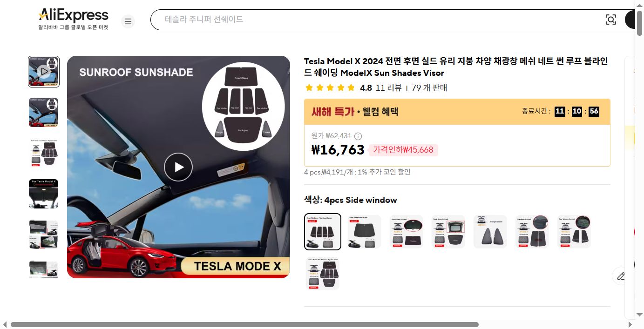Image resolution: width=644 pixels, height=329 pixels.
Task: Choose the Triangle Sunroof variant
Action: [490, 232]
